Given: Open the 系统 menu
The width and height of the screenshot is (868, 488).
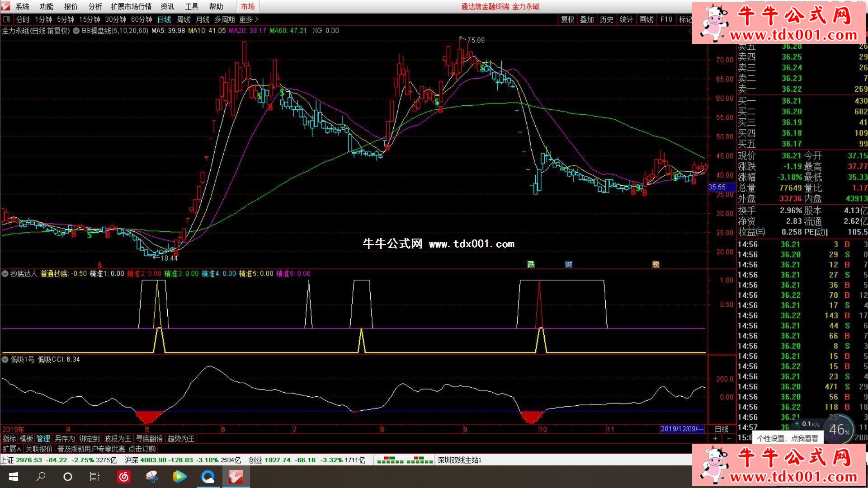Looking at the screenshot, I should pos(22,6).
